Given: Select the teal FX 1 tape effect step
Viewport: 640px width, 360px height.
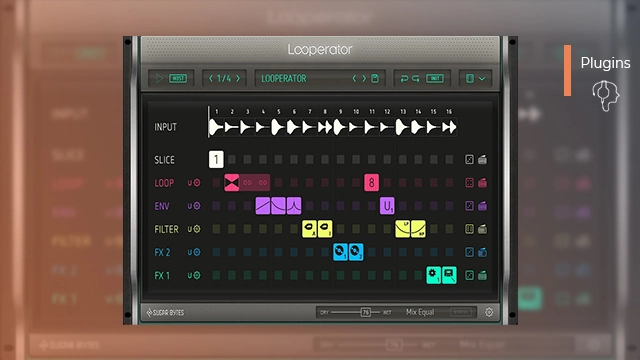Looking at the screenshot, I should [449, 275].
